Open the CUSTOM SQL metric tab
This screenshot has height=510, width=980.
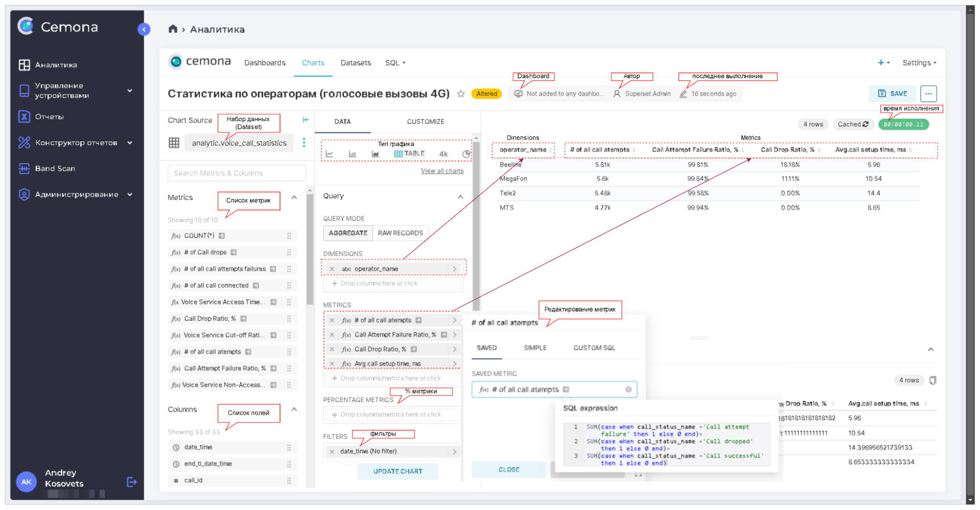click(x=594, y=348)
